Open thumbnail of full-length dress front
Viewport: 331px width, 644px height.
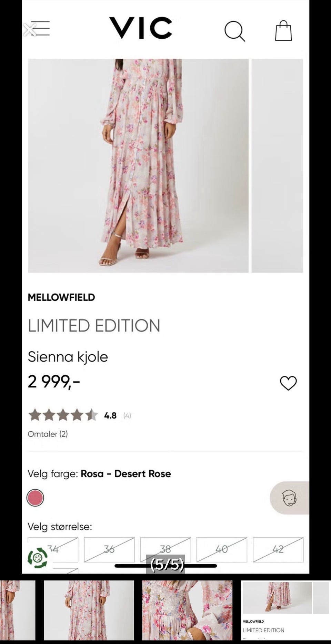89,610
